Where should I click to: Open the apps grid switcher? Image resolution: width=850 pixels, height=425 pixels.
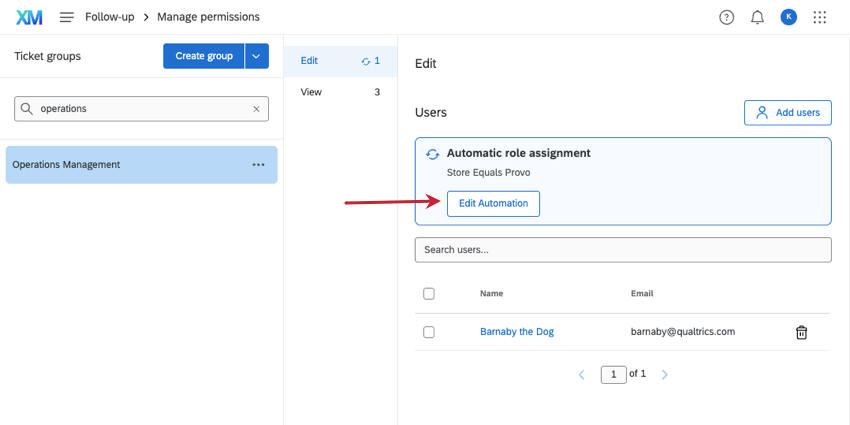pos(820,17)
